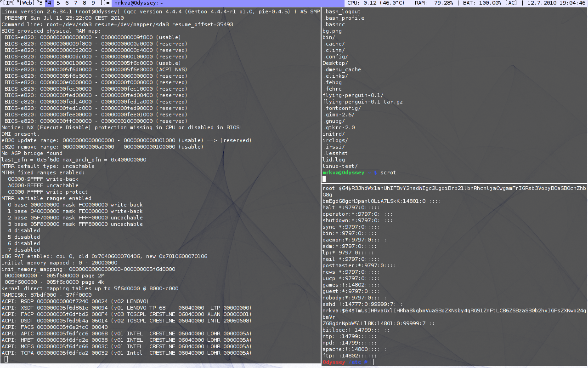Select lid.log in the listing
The image size is (588, 368).
[x=334, y=160]
